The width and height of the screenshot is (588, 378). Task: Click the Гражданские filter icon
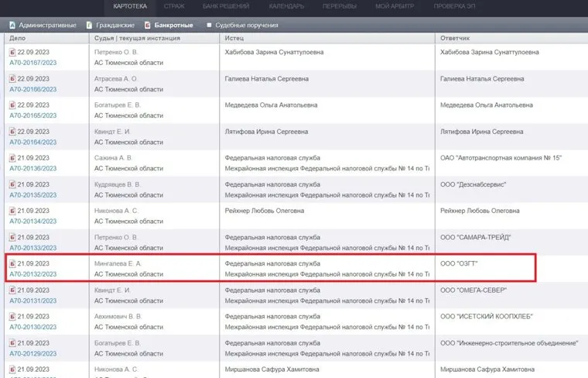pos(89,25)
